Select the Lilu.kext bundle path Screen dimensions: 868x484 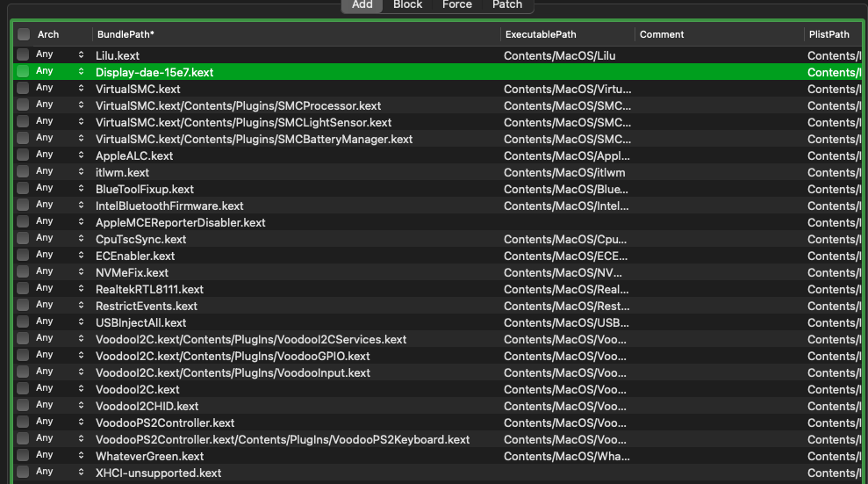[x=118, y=55]
